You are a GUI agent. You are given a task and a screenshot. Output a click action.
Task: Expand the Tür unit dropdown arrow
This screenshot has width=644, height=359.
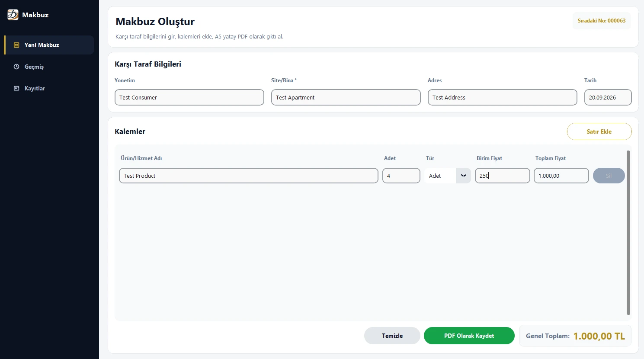click(463, 176)
